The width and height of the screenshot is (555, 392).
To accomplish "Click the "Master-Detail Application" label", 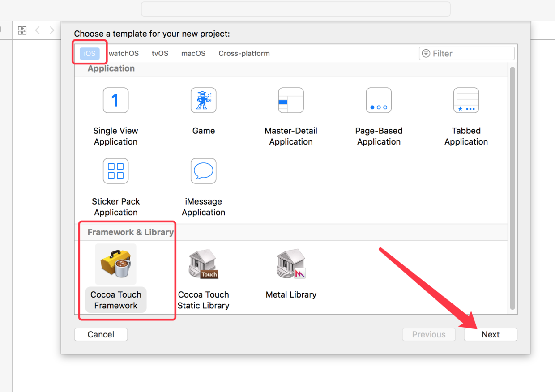I will pos(291,136).
